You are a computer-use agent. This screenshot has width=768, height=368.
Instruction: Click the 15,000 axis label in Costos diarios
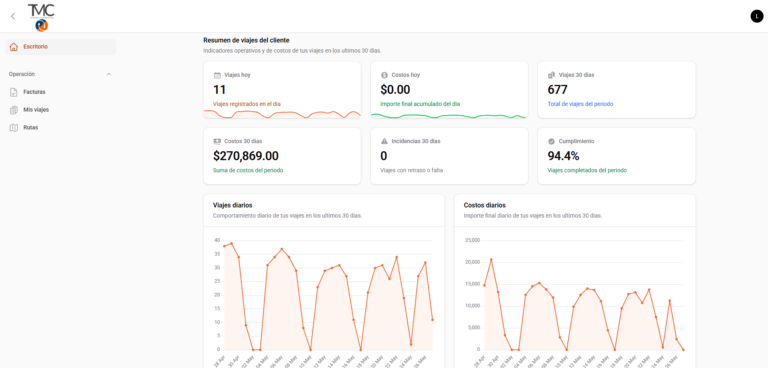473,284
